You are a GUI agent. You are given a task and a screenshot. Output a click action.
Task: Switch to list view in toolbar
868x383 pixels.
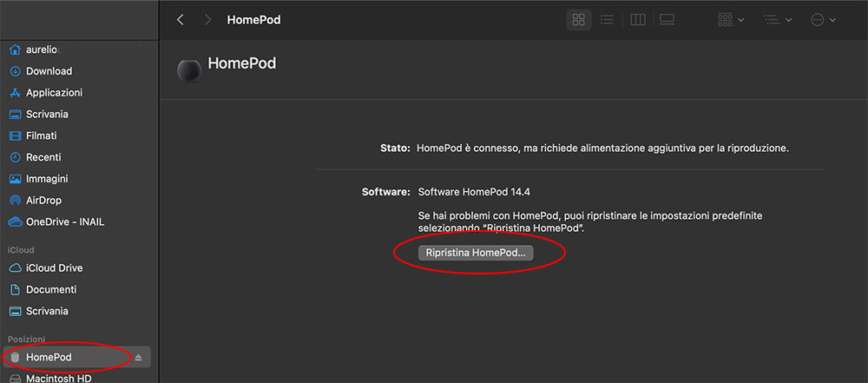pos(607,19)
